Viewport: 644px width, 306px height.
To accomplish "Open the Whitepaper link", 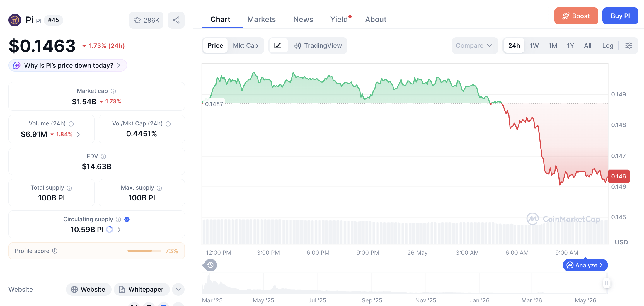I will [x=142, y=290].
